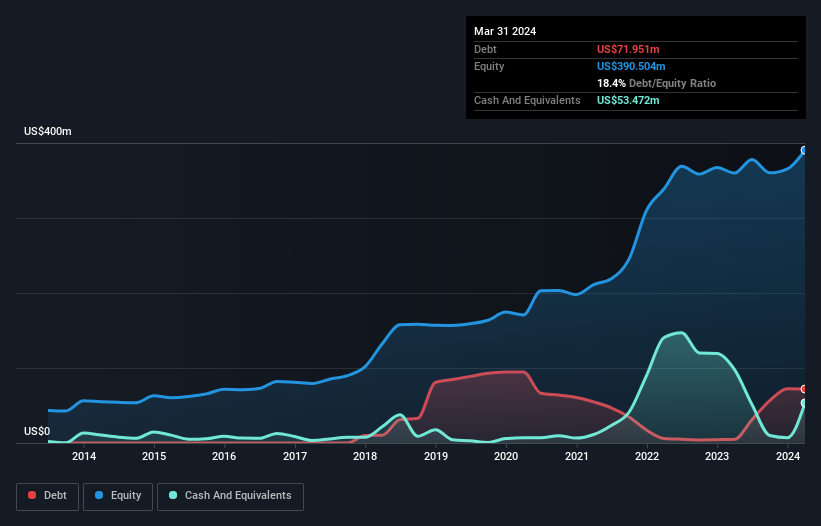This screenshot has height=526, width=821.
Task: Click the Equity row label in tooltip
Action: click(x=489, y=66)
